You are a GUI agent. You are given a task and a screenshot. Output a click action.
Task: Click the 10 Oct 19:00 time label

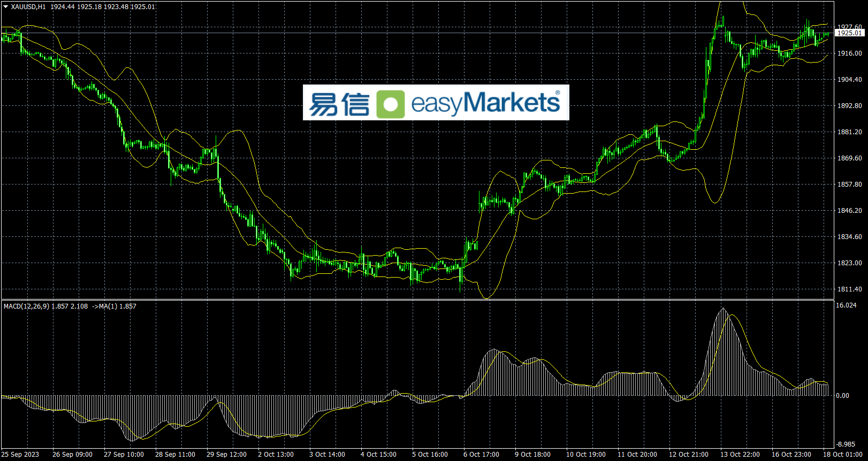click(586, 455)
